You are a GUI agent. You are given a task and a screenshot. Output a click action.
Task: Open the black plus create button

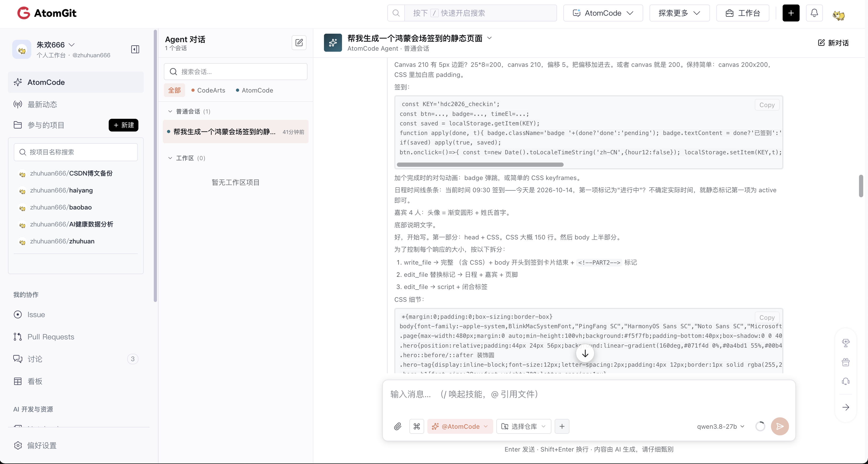pyautogui.click(x=791, y=13)
